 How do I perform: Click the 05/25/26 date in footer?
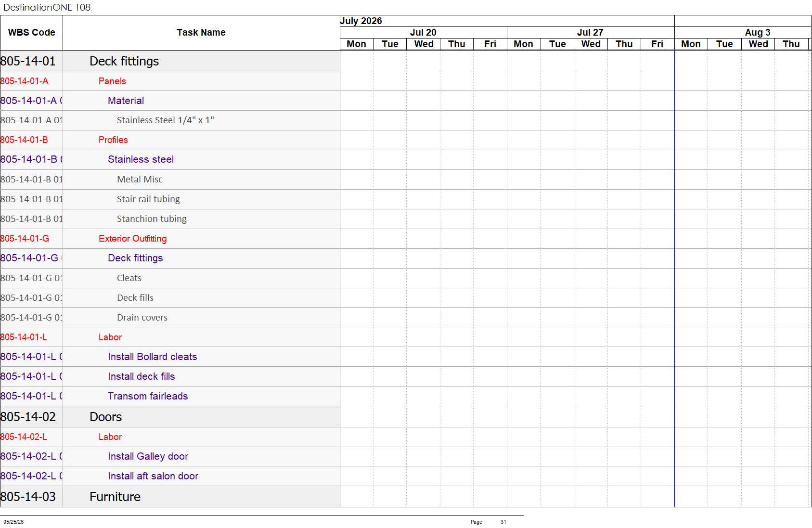(x=13, y=522)
